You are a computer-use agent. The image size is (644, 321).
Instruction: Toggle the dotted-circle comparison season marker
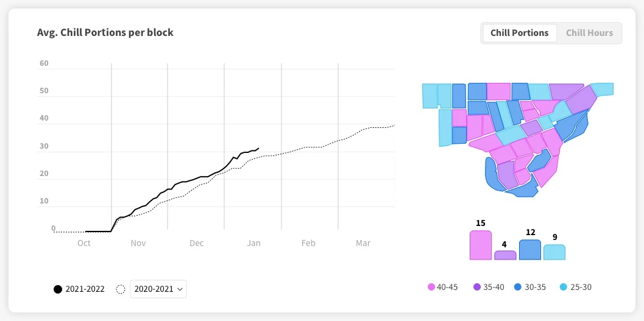click(121, 289)
